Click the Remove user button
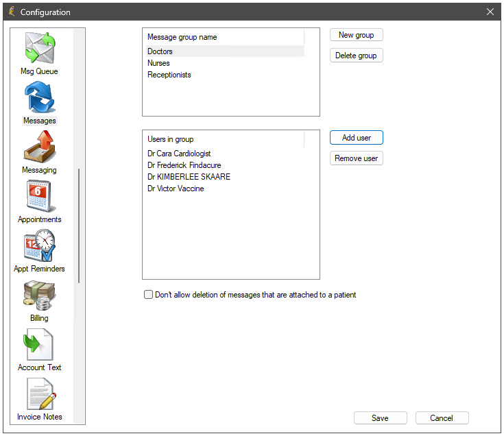 (356, 158)
